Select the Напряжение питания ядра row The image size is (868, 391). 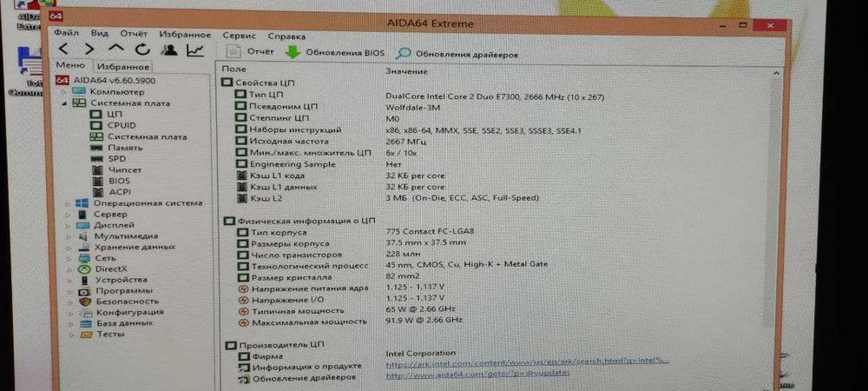pos(341,288)
